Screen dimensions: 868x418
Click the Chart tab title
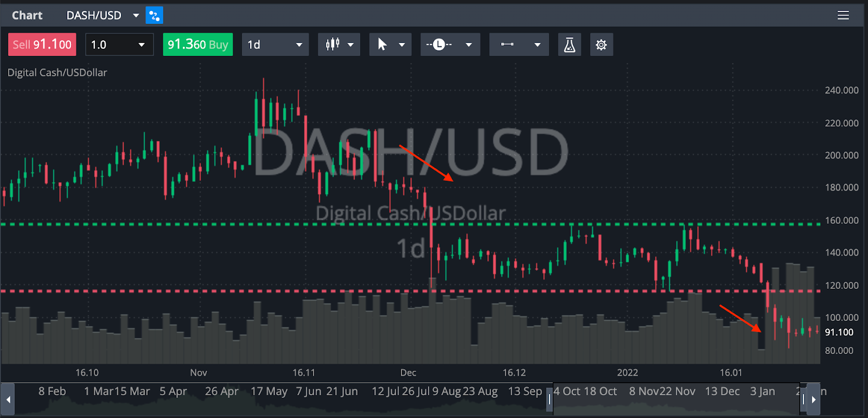click(x=27, y=15)
